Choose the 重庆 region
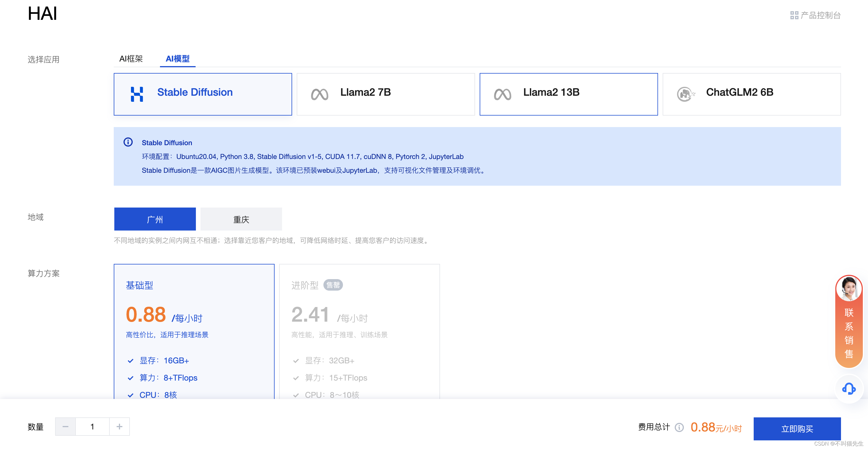This screenshot has width=868, height=449. click(241, 219)
